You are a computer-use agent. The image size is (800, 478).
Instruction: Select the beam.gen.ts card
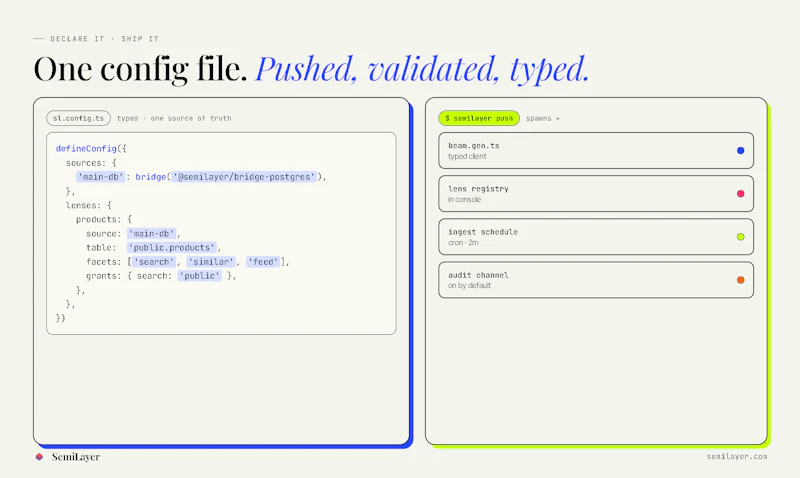tap(595, 150)
